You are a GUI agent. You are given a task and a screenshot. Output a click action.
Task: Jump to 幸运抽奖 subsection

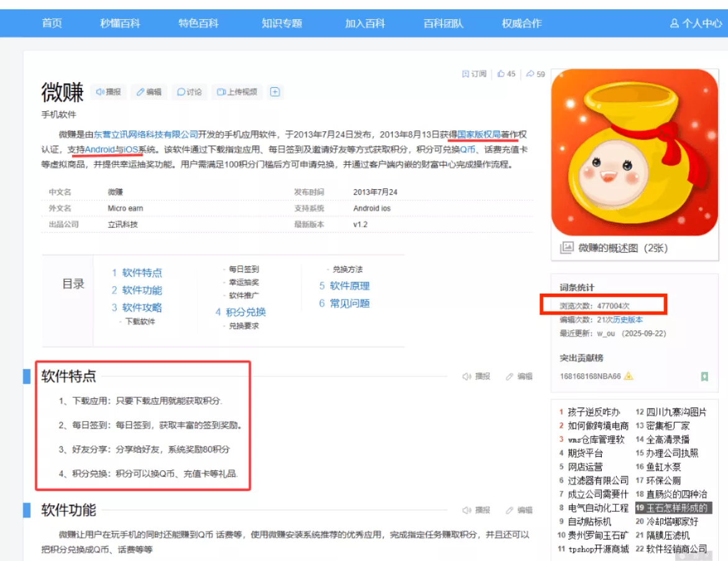(244, 282)
